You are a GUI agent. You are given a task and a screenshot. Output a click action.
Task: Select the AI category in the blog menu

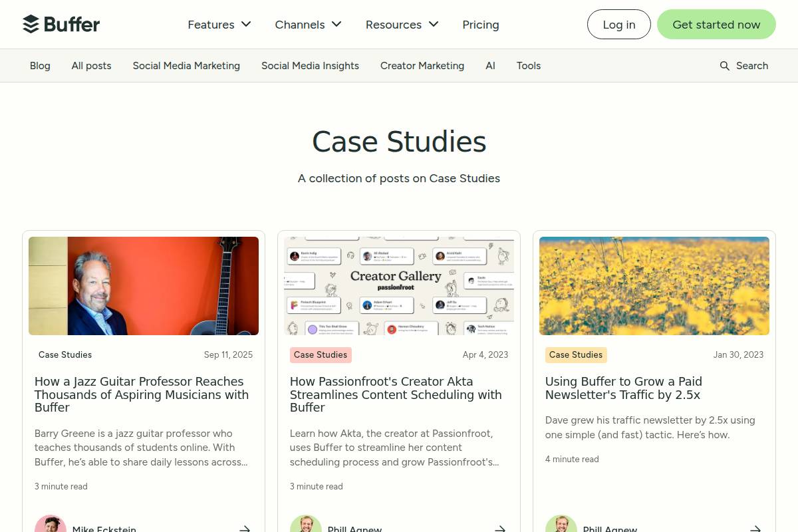click(490, 65)
